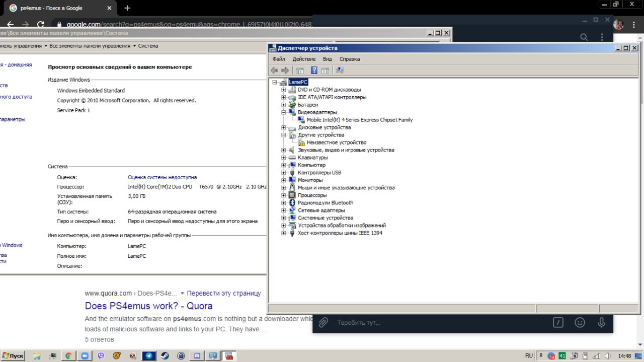This screenshot has height=362, width=644.
Task: Click the slash commands icon in chat
Action: [557, 322]
